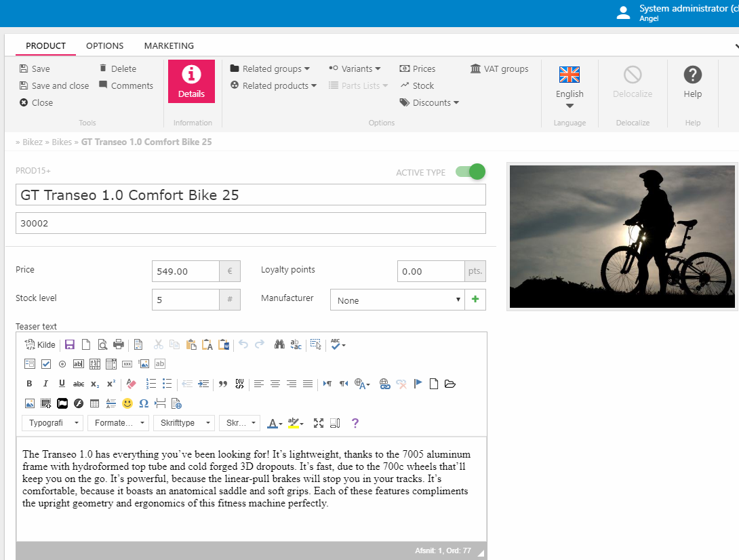The height and width of the screenshot is (560, 739).
Task: Click the Find binoculars icon
Action: click(279, 344)
